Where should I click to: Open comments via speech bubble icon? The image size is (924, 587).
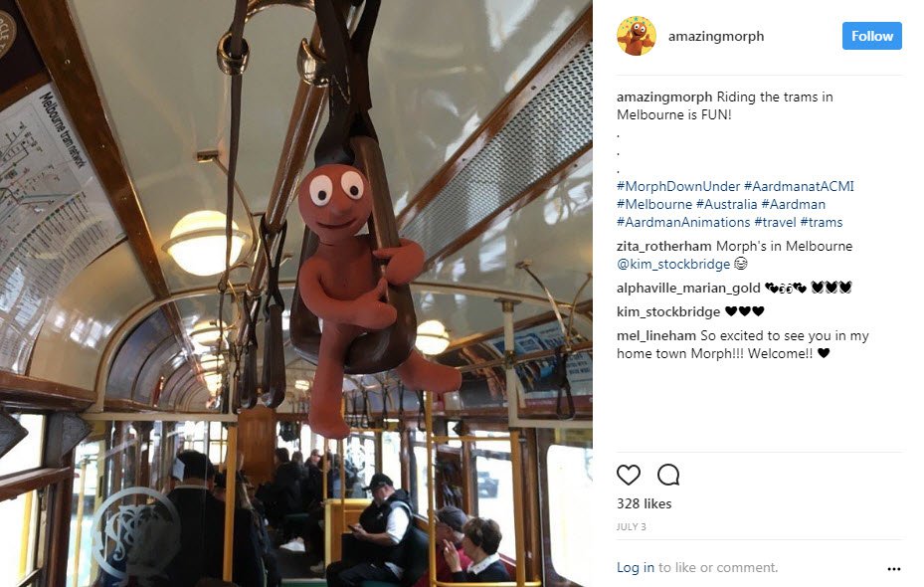[668, 475]
